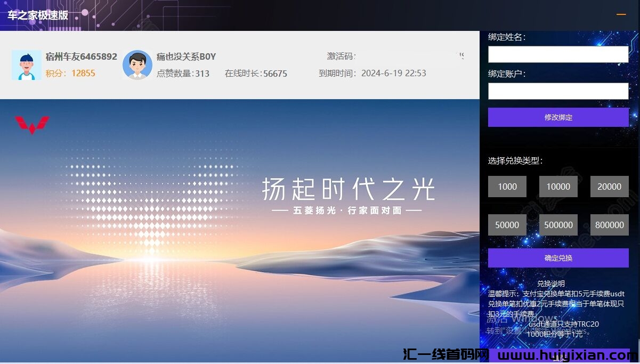Open the 扬起时代之光 banner image
Image resolution: width=640 pixels, height=364 pixels.
pos(240,229)
